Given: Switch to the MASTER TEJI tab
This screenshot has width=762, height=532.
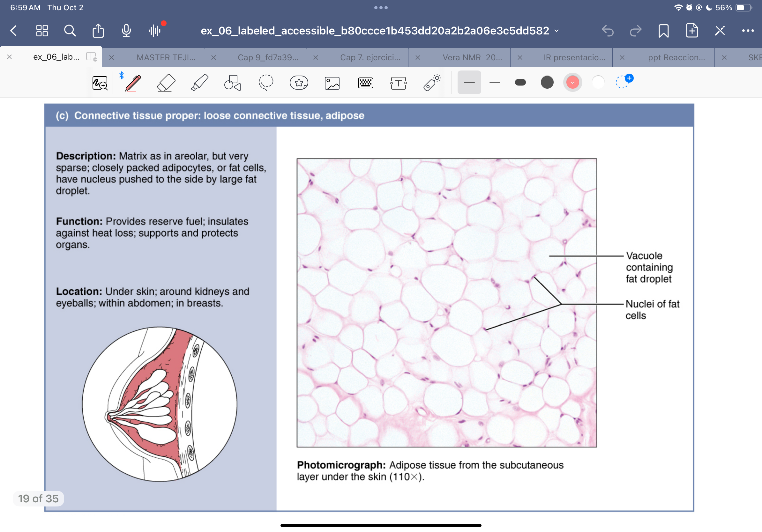Looking at the screenshot, I should click(x=166, y=57).
